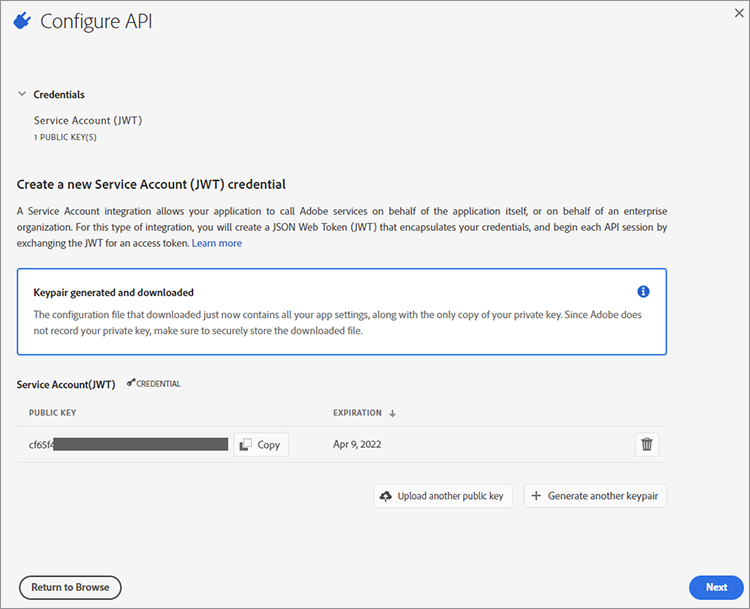Click Generate another keypair button
Image resolution: width=750 pixels, height=609 pixels.
596,496
